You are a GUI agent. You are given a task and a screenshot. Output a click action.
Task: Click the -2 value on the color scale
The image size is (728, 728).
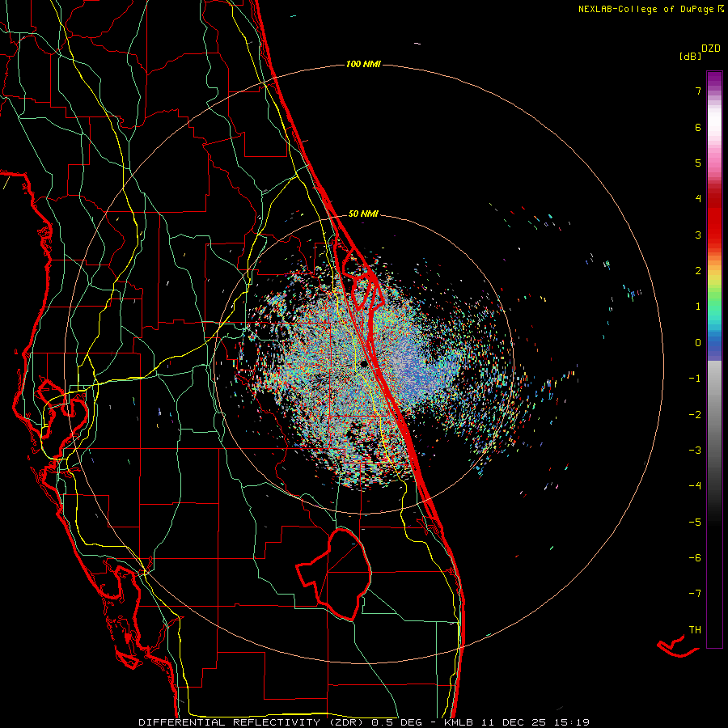[x=695, y=414]
